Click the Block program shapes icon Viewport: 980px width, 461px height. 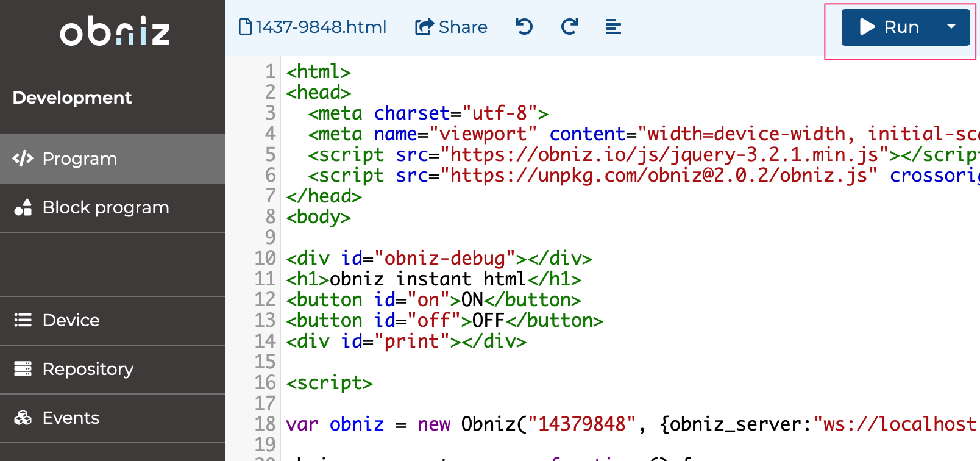tap(23, 207)
